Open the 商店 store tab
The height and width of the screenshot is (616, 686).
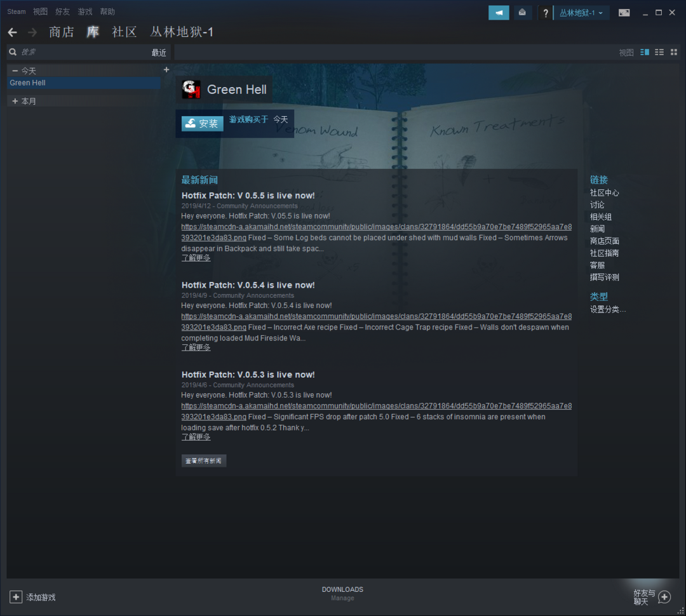[62, 32]
